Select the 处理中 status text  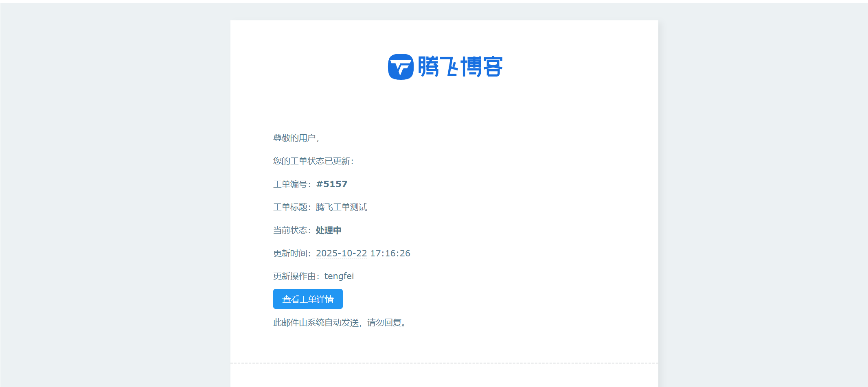(328, 230)
